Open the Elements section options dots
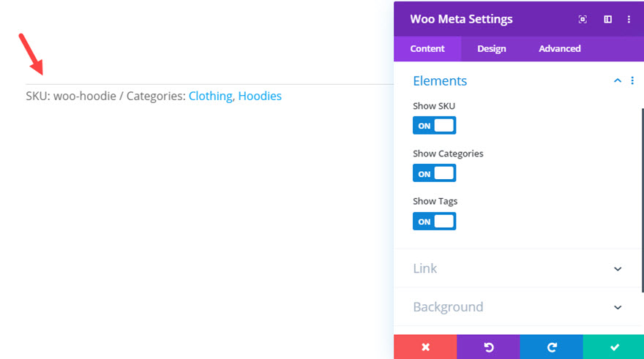644x359 pixels. coord(632,80)
